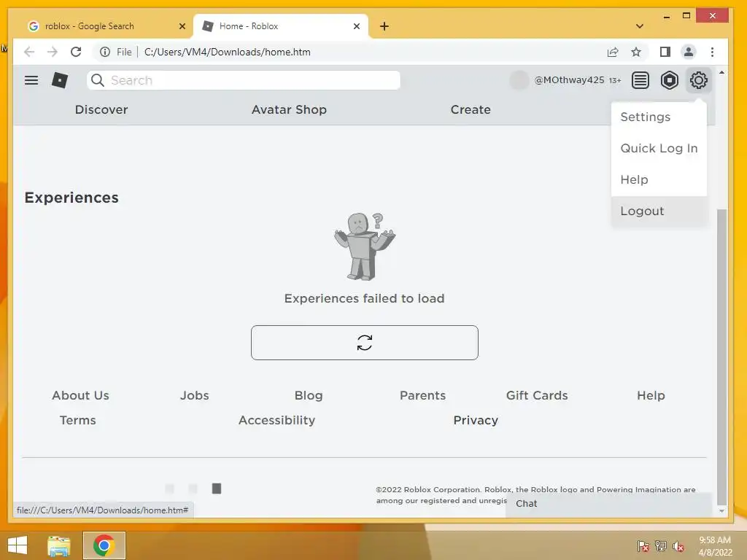Open the Discover navigation link
The image size is (747, 560).
coord(101,109)
